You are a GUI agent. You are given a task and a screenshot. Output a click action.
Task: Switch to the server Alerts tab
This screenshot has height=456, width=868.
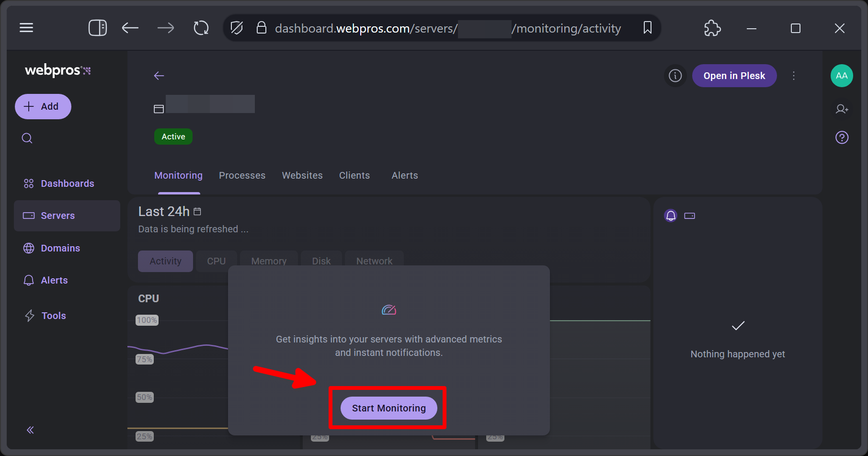click(x=405, y=175)
